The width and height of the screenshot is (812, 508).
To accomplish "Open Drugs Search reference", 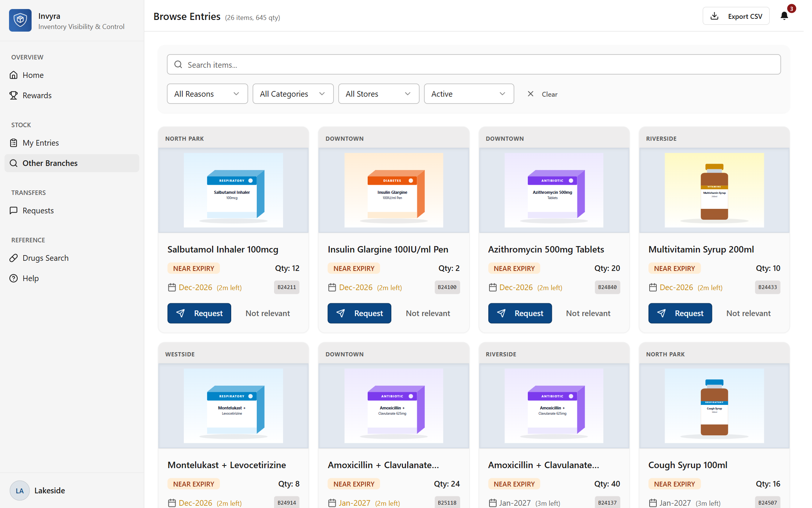I will pyautogui.click(x=72, y=258).
